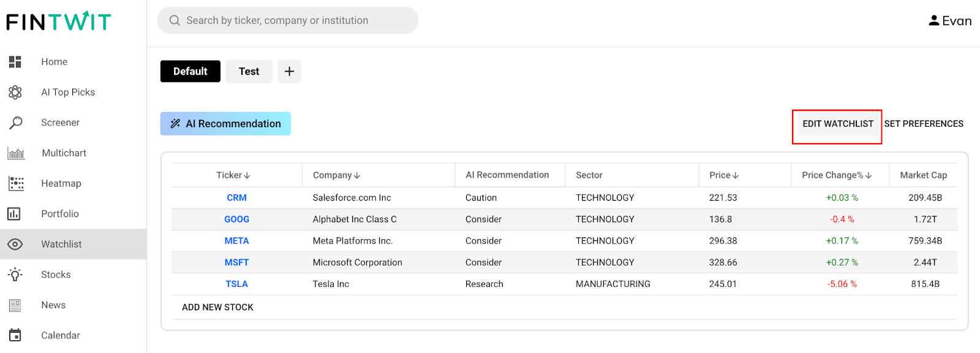Click the TSLA ticker link
980x353 pixels.
236,284
